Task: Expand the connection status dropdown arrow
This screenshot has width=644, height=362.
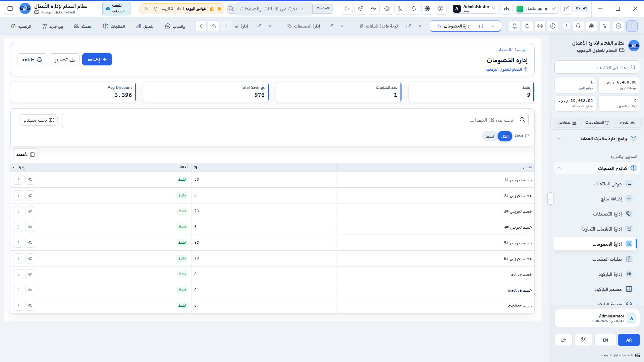Action: tap(554, 9)
